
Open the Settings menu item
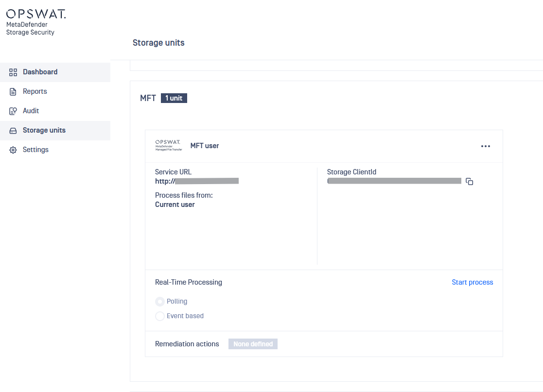[x=55, y=150]
